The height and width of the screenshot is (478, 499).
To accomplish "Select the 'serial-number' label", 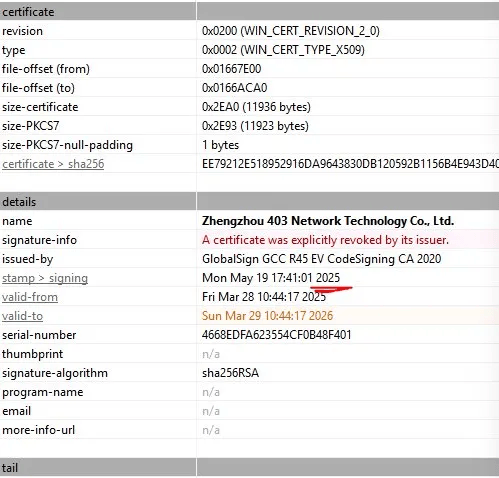I will (39, 335).
